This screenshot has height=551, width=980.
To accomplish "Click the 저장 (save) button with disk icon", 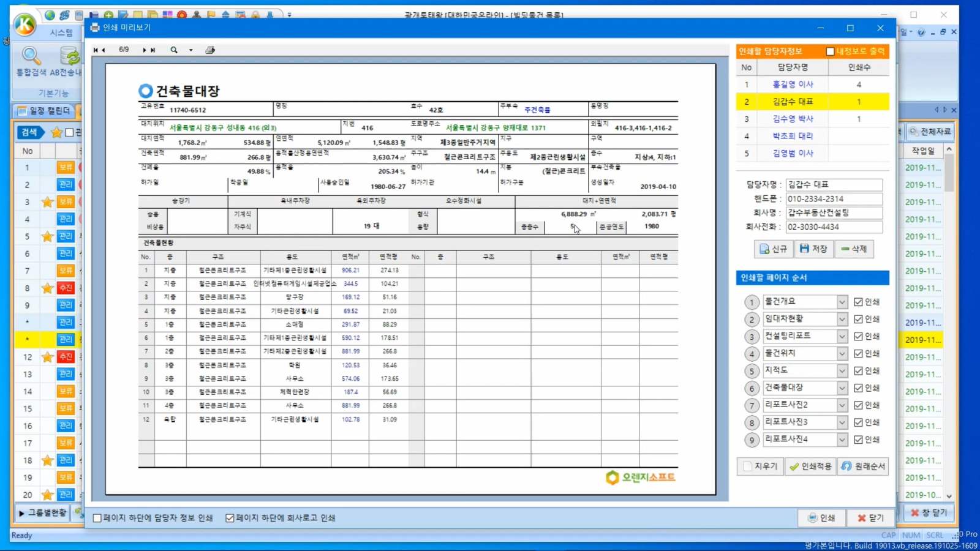I will click(813, 249).
